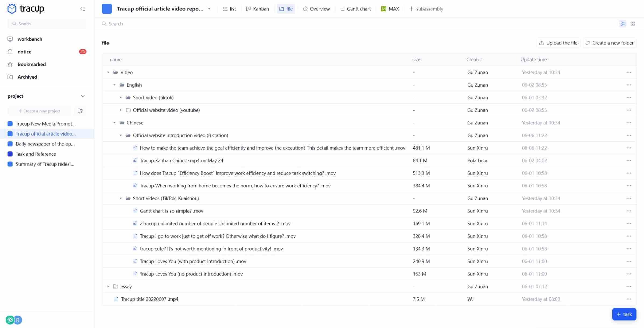644x328 pixels.
Task: Click the blue project color square in the header
Action: (107, 9)
